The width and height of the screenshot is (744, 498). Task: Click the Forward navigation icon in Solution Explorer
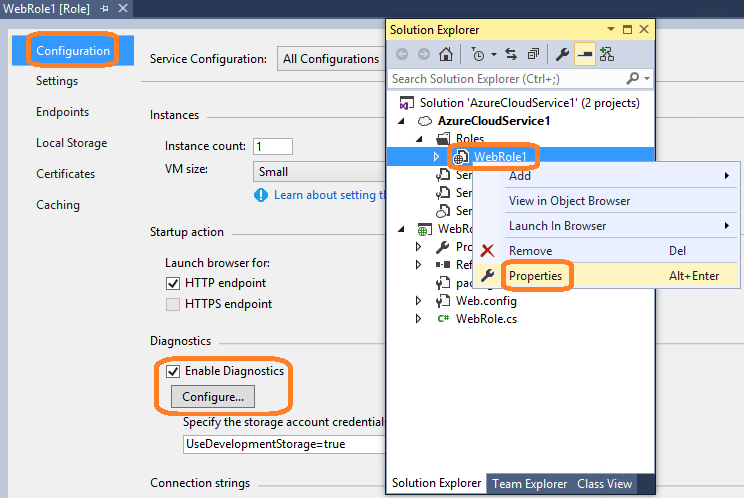424,55
